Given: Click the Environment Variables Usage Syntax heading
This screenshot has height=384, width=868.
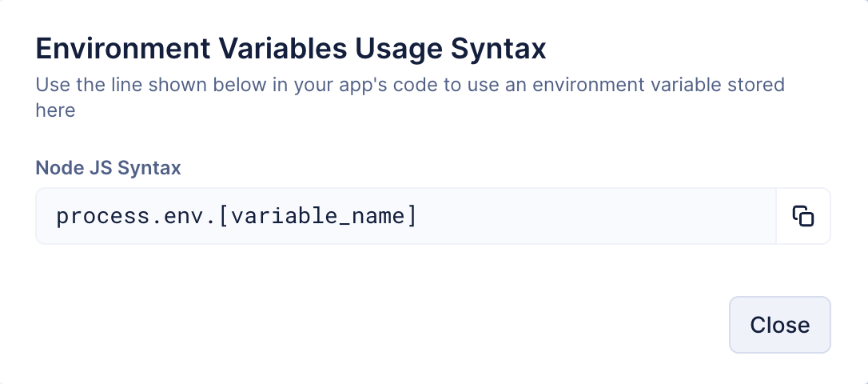Looking at the screenshot, I should point(291,49).
